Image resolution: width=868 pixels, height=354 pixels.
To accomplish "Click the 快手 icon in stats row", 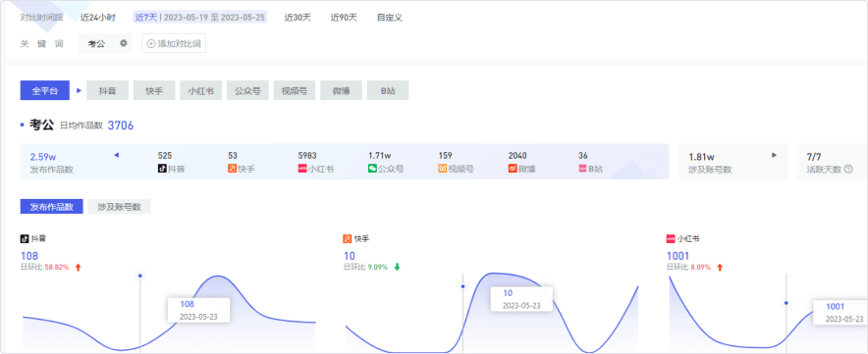I will click(x=233, y=169).
